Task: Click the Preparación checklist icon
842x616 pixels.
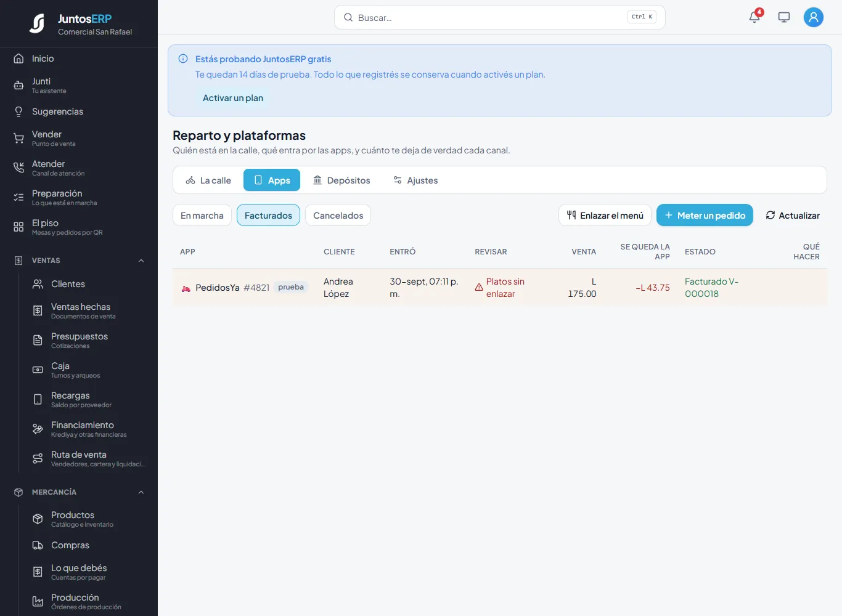Action: 18,198
